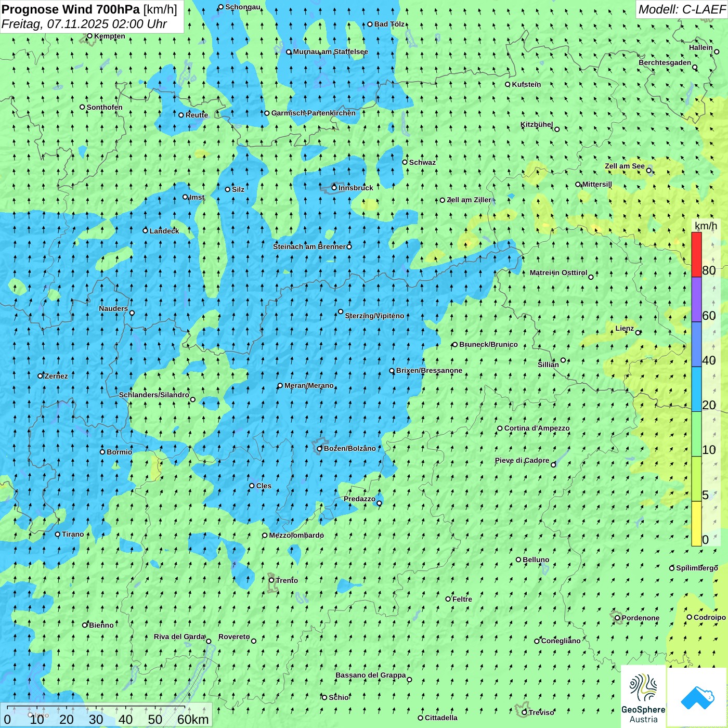The width and height of the screenshot is (728, 728).
Task: Click the 'Bassano del Grappa' label
Action: click(371, 675)
